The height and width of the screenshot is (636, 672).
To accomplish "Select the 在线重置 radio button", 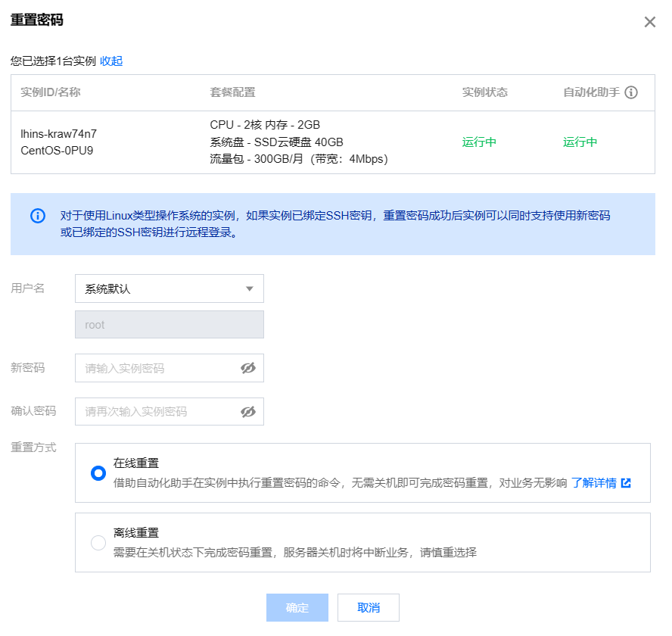I will click(98, 473).
